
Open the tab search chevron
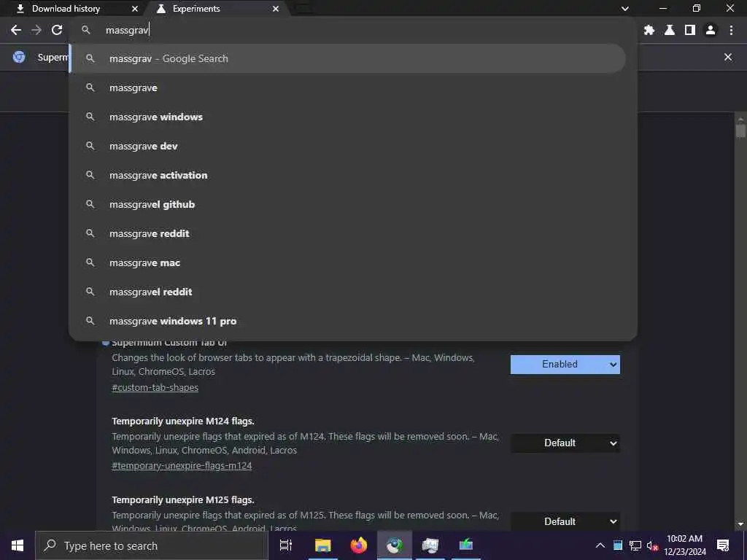625,9
